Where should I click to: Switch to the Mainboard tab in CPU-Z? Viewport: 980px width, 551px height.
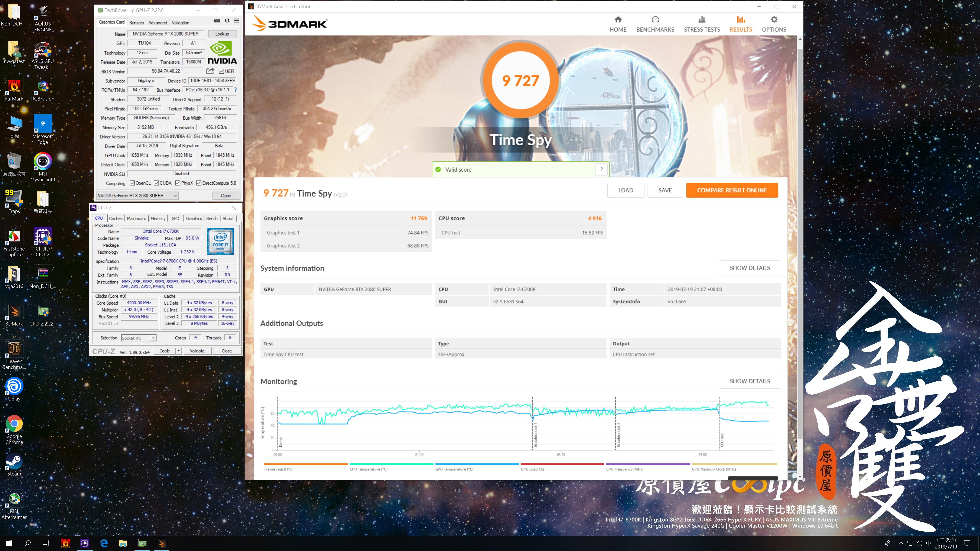136,218
